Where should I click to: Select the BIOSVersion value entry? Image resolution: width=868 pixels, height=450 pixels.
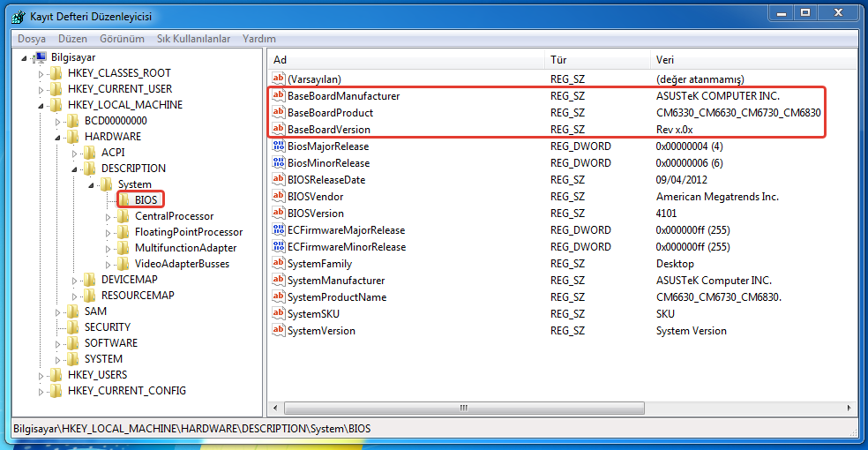pos(315,214)
